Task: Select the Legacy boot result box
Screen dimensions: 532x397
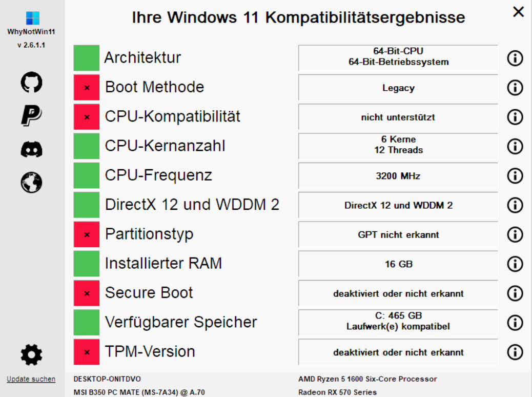Action: pyautogui.click(x=398, y=88)
